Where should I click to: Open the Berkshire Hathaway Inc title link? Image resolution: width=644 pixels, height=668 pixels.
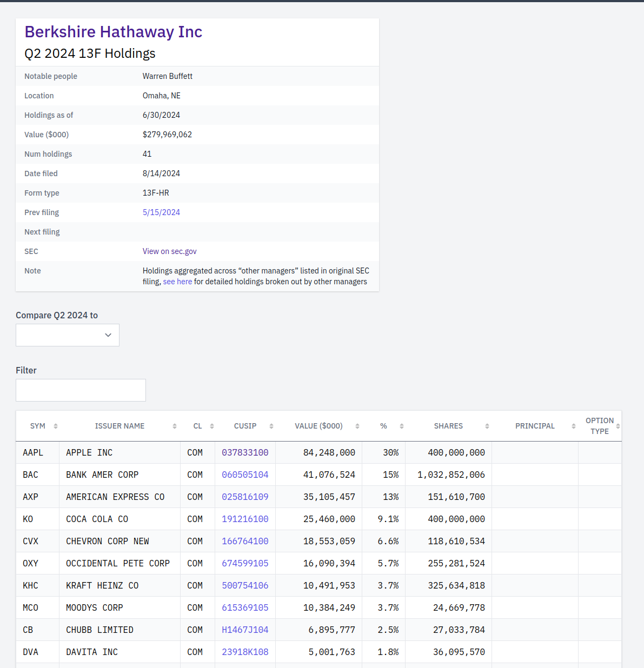tap(114, 32)
